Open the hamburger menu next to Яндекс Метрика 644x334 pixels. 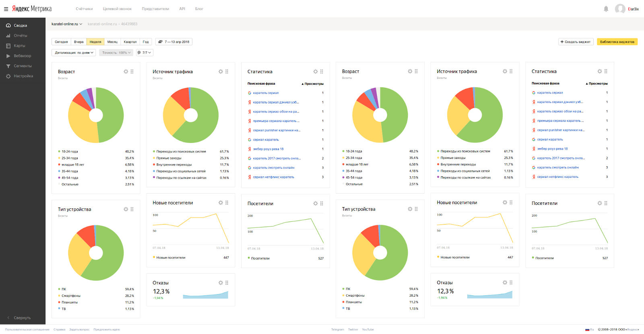(x=6, y=9)
